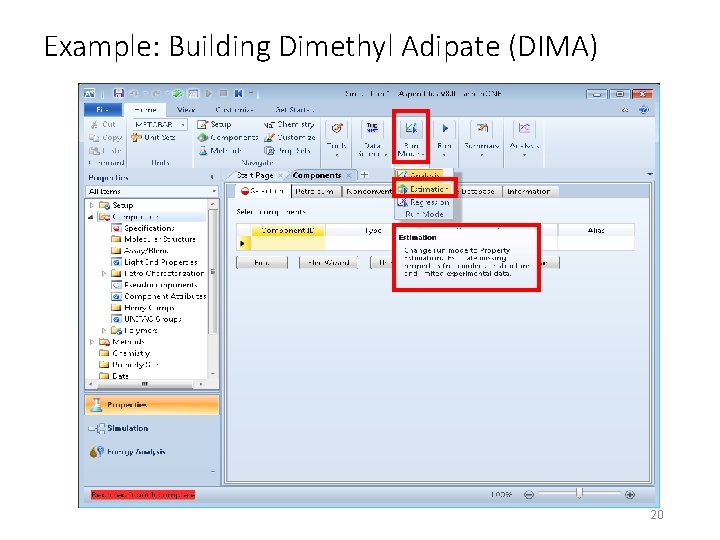The height and width of the screenshot is (540, 720).
Task: Choose Regression in the Run Mode menu
Action: 424,202
